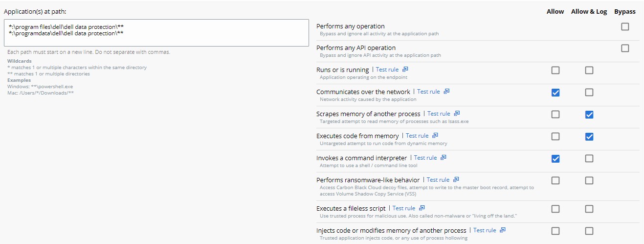Image resolution: width=644 pixels, height=244 pixels.
Task: Click Test rule link for Runs or is running
Action: [x=387, y=70]
